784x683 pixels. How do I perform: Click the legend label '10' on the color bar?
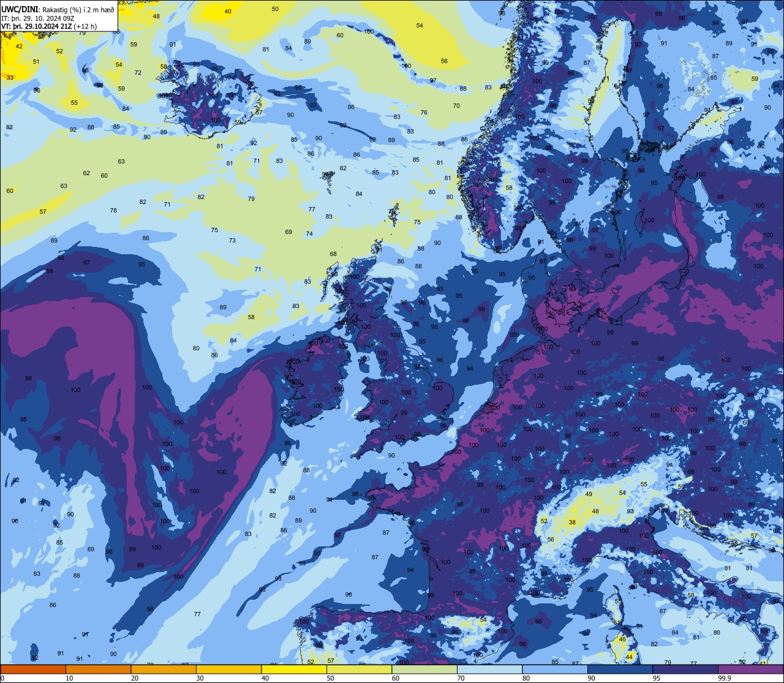(69, 678)
